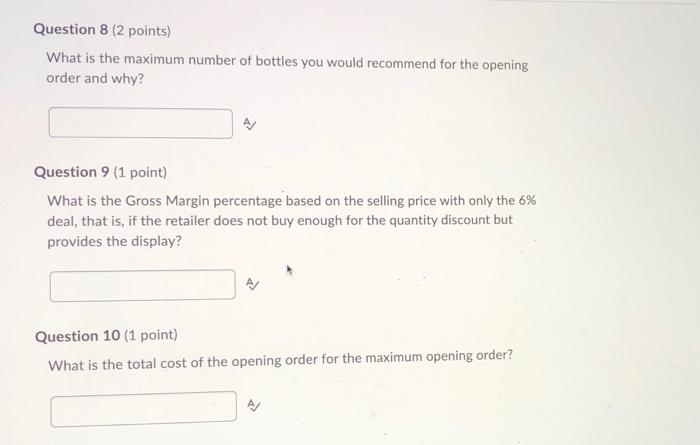Click the word bottles in Question 8 text
Viewport: 700px width, 445px height.
click(x=276, y=61)
